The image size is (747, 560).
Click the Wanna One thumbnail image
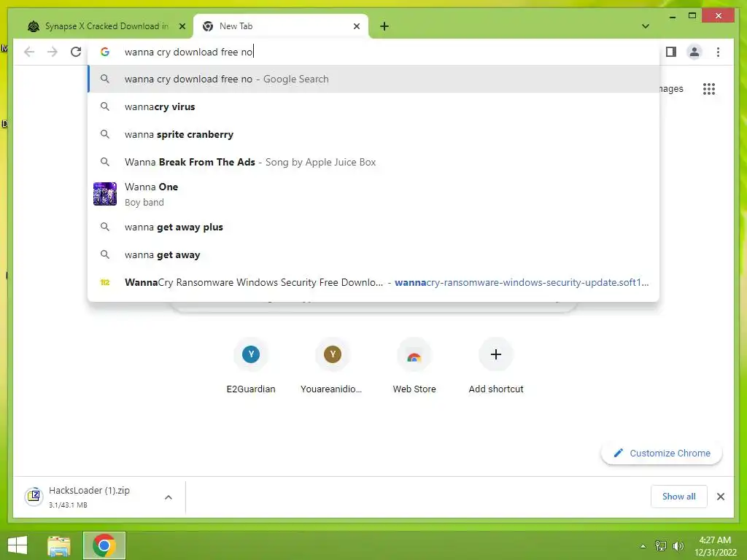[105, 194]
